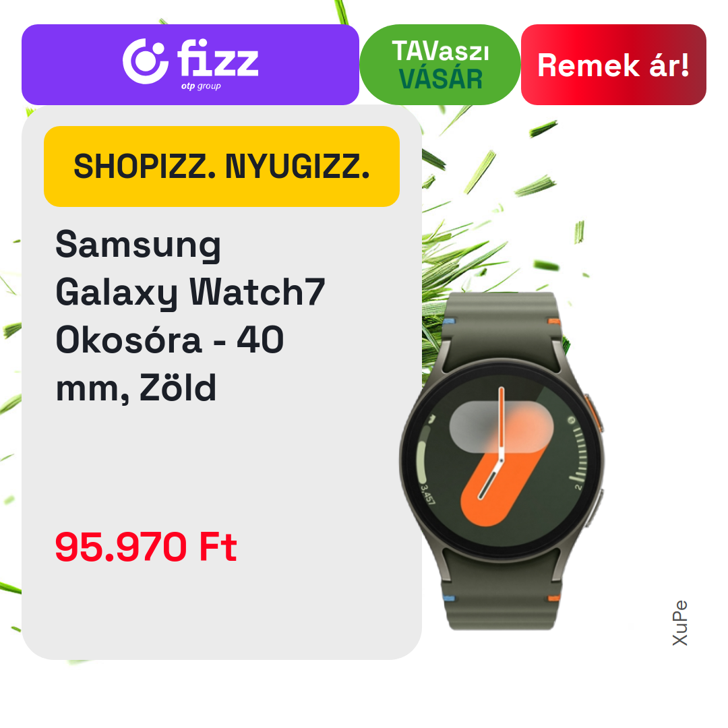Click the Okosóra - 40 text line
This screenshot has width=728, height=728.
click(169, 339)
